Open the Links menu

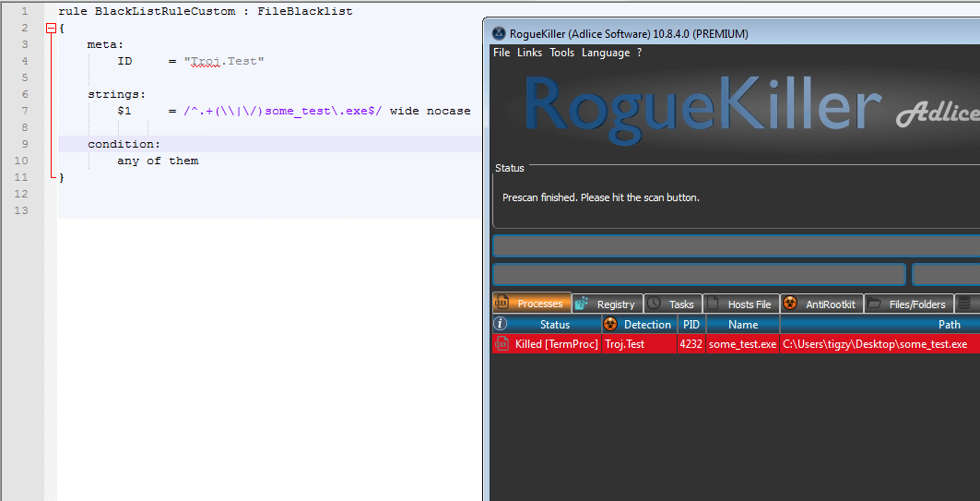[529, 53]
